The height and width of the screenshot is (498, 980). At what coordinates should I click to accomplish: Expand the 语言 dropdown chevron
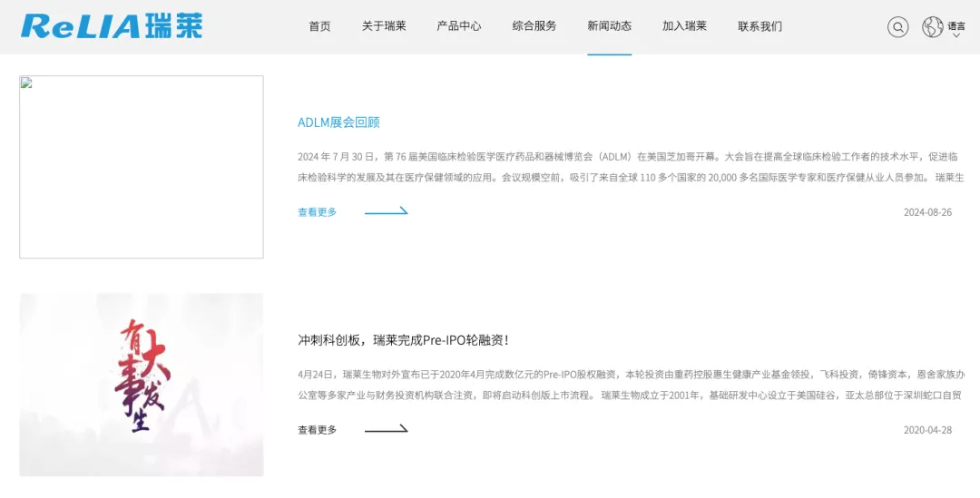coord(956,35)
